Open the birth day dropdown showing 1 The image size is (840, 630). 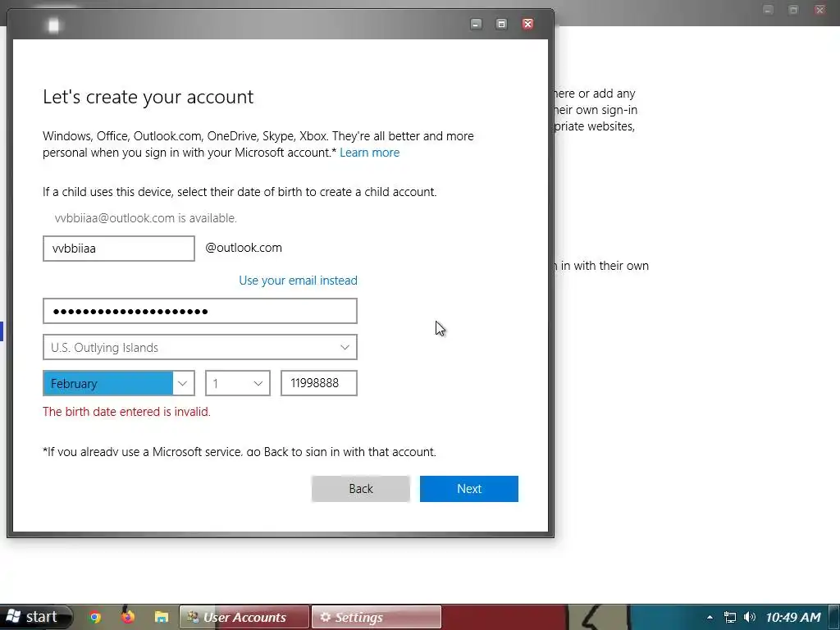click(x=238, y=384)
